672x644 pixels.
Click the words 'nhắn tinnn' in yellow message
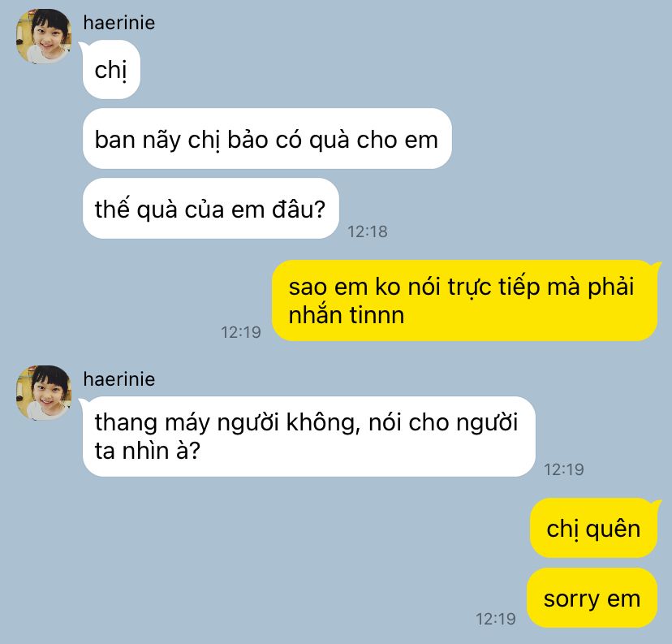[x=347, y=315]
